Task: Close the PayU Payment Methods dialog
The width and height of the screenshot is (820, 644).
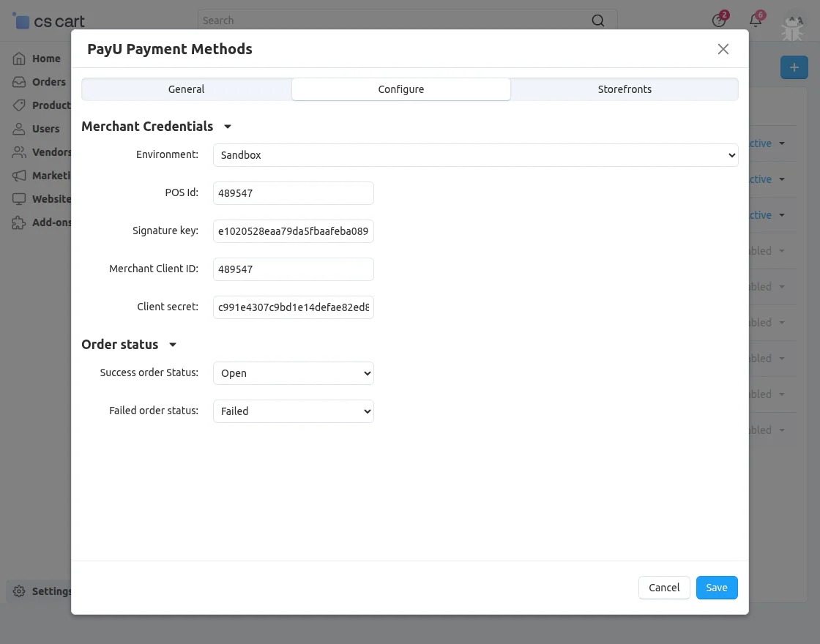Action: (723, 49)
